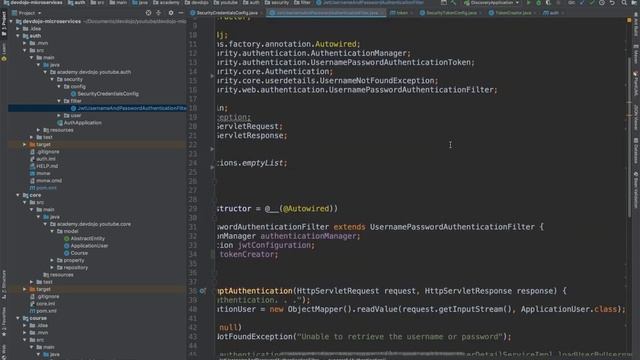640x360 pixels.
Task: Click the Debug bug icon
Action: point(538,3)
